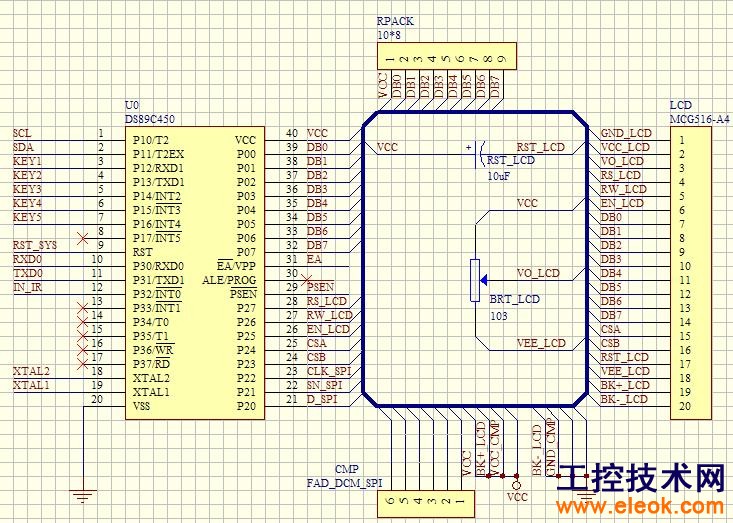Select the no-connect cross on pin 8

[x=82, y=239]
